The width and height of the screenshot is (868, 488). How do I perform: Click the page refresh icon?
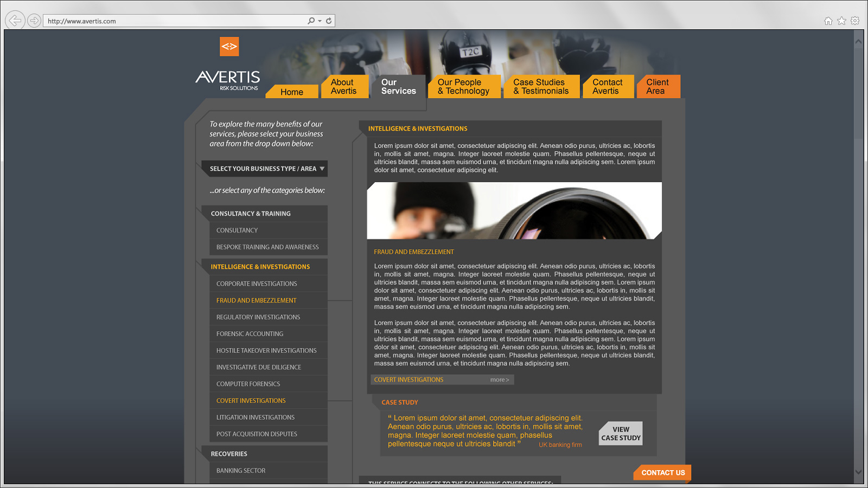pos(329,21)
